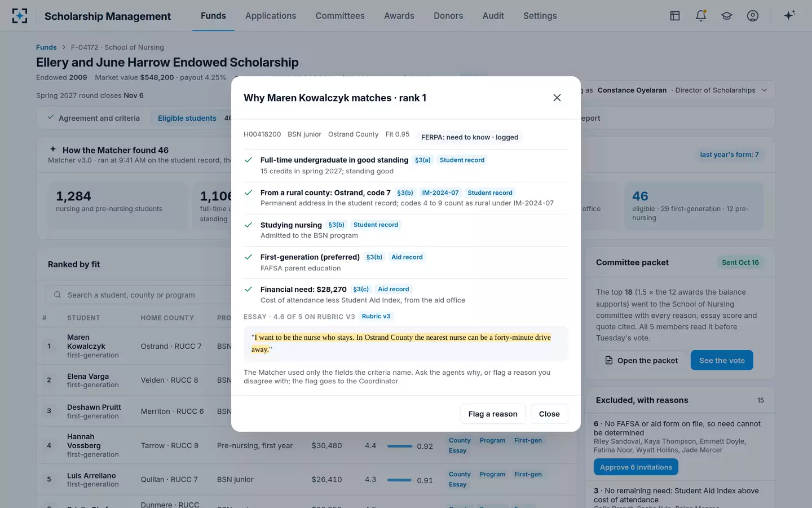Go to the Awards tab
812x508 pixels.
(x=399, y=16)
